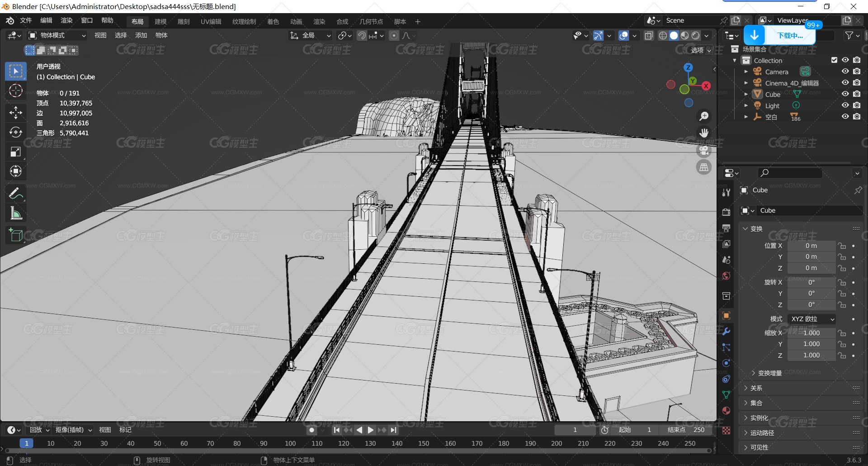Switch to the Modeling workspace tab
The width and height of the screenshot is (868, 466).
pos(160,22)
